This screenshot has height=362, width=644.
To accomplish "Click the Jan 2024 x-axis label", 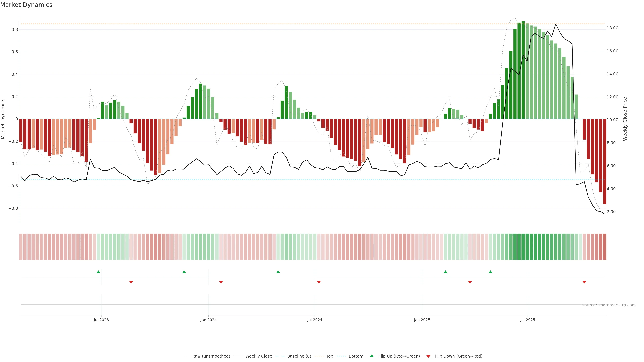I will (208, 320).
